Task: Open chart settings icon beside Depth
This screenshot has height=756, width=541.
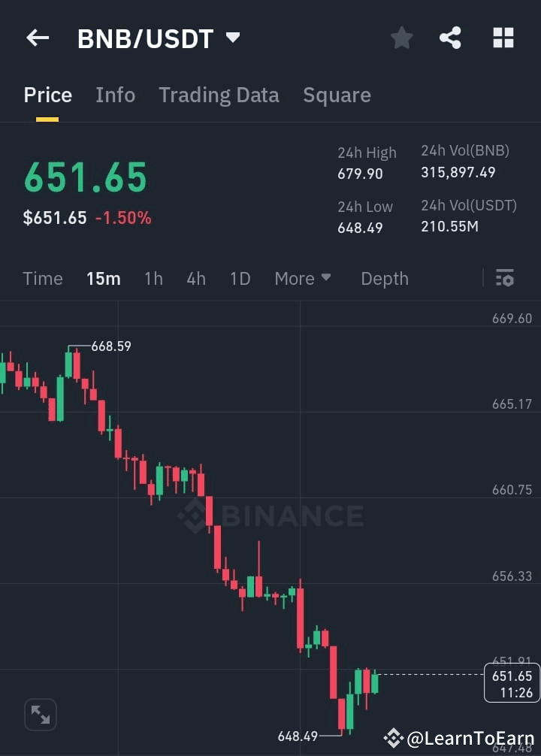Action: coord(504,278)
